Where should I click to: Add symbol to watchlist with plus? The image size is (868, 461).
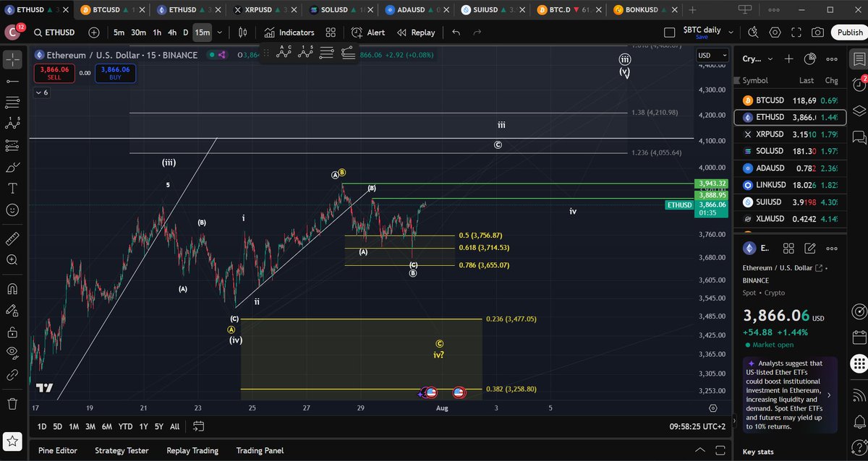788,59
